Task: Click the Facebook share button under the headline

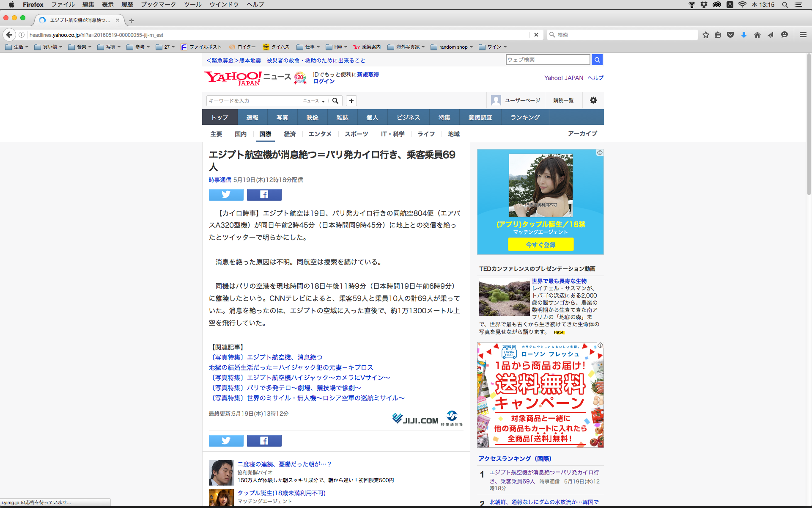Action: (264, 194)
